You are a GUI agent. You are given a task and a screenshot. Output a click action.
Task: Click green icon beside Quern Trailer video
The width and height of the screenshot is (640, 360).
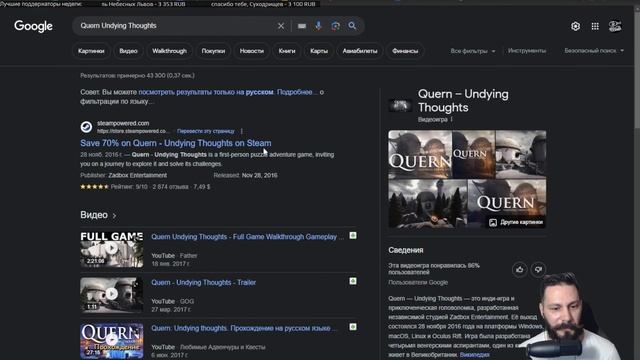[353, 281]
